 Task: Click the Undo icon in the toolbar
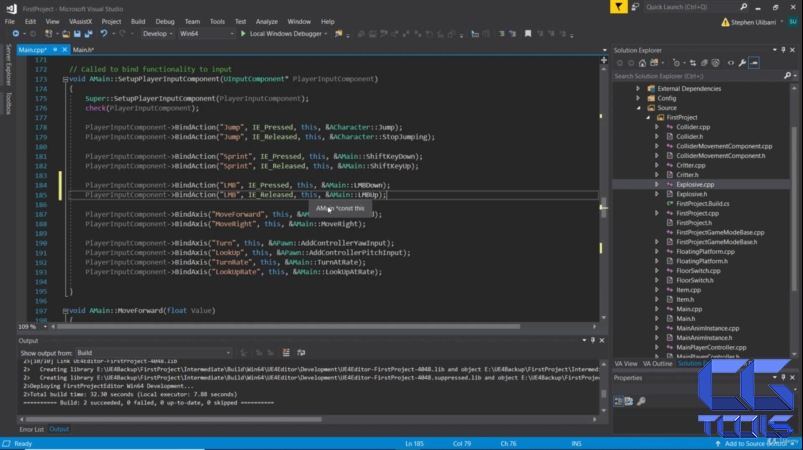tap(104, 34)
